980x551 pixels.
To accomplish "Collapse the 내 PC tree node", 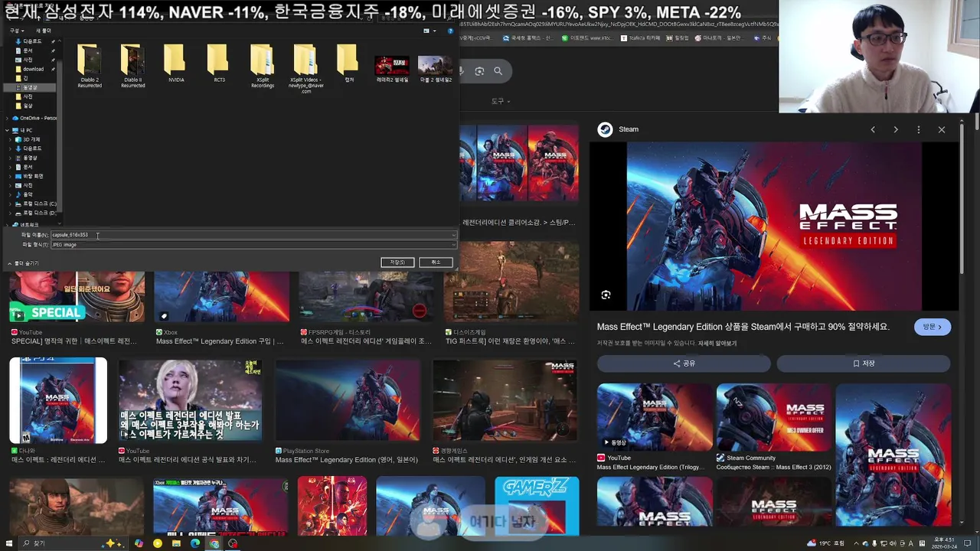I will 7,130.
